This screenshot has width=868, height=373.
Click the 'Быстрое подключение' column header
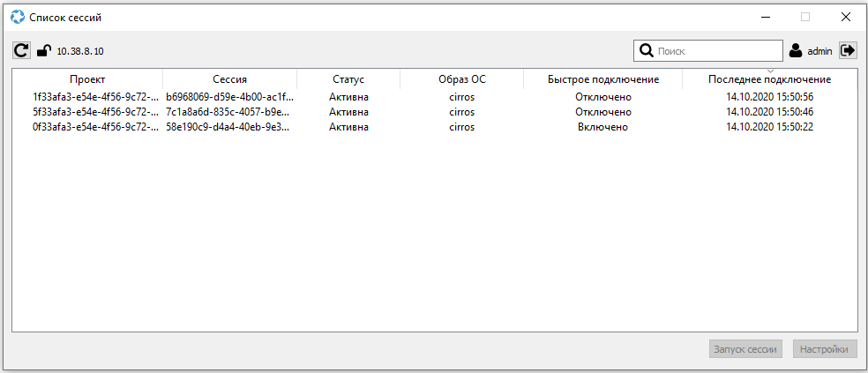pos(602,79)
